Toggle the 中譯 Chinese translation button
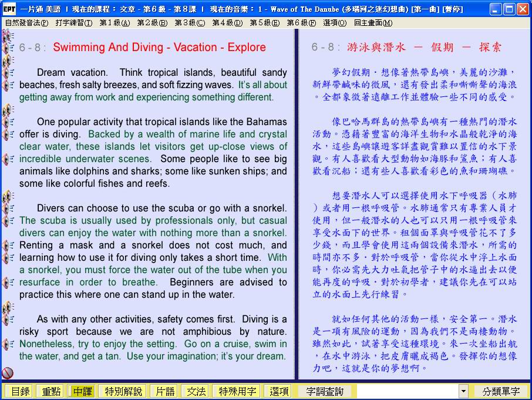Screen dimensions: 532x400 coord(83,391)
